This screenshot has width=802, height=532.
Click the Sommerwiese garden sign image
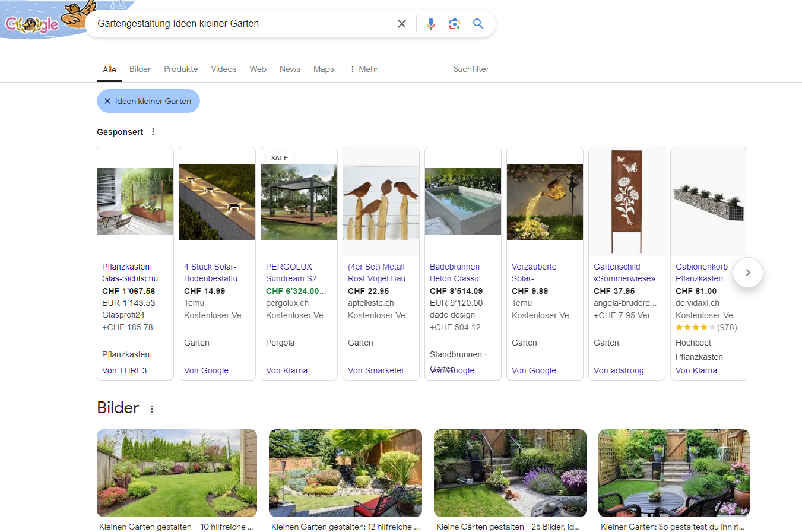pos(627,202)
